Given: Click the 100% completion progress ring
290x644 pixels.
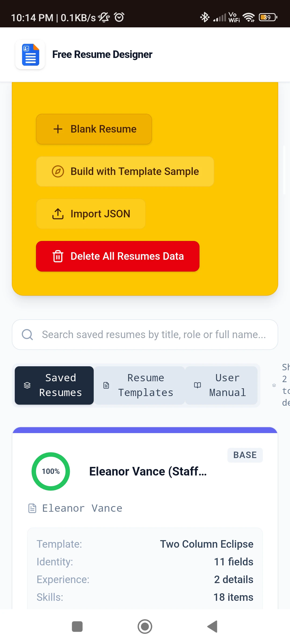Looking at the screenshot, I should pyautogui.click(x=51, y=471).
